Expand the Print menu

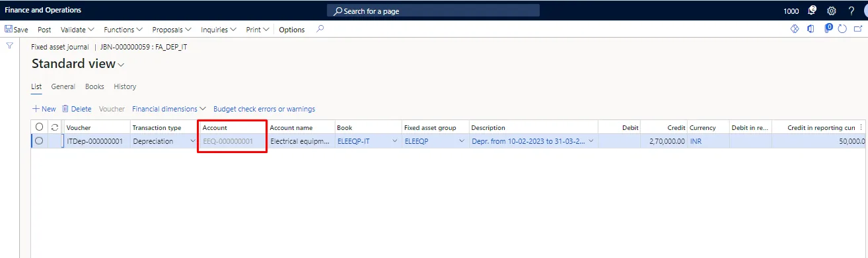[x=257, y=30]
